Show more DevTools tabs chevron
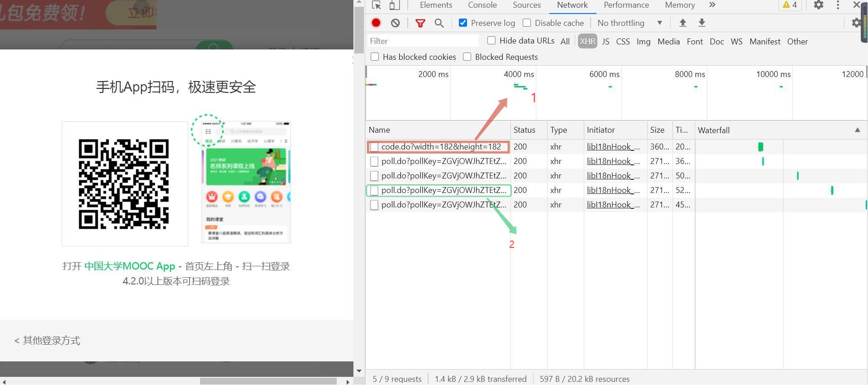 712,5
